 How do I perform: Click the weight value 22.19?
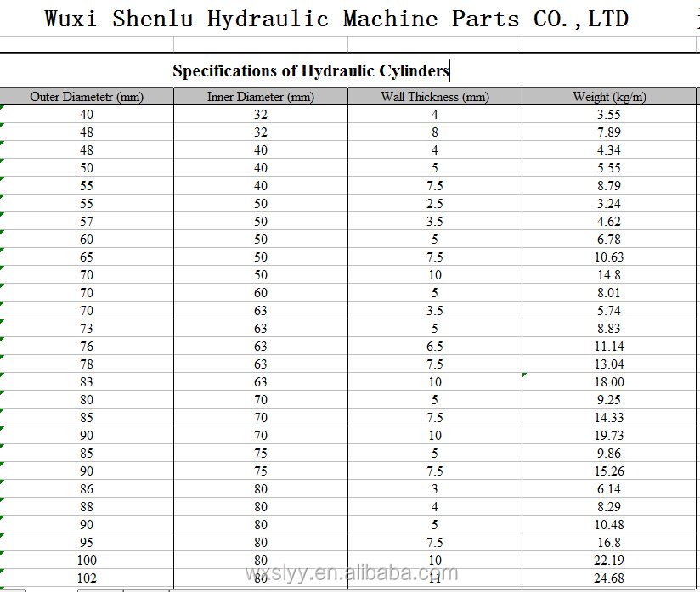609,561
